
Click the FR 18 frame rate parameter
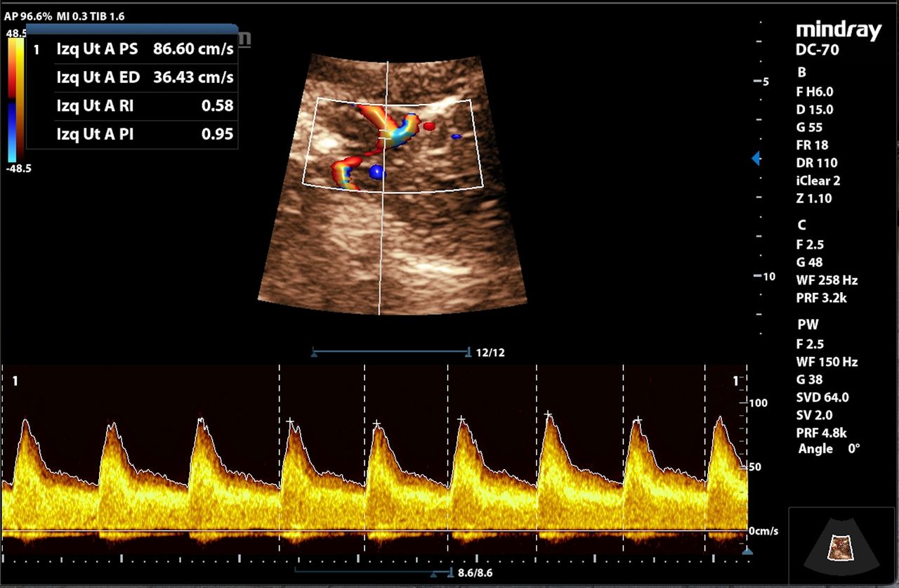(812, 145)
